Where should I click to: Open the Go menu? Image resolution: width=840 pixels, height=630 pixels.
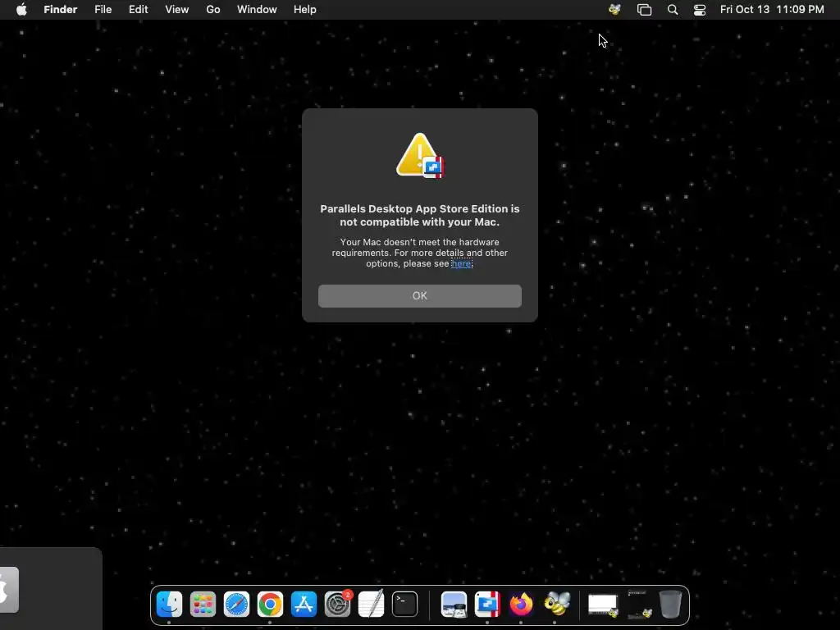coord(213,10)
